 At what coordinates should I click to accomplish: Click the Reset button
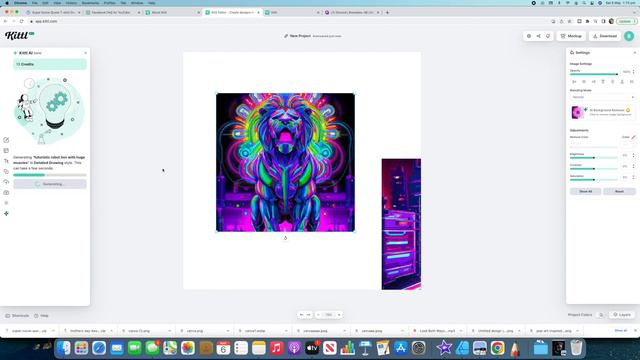coord(619,191)
